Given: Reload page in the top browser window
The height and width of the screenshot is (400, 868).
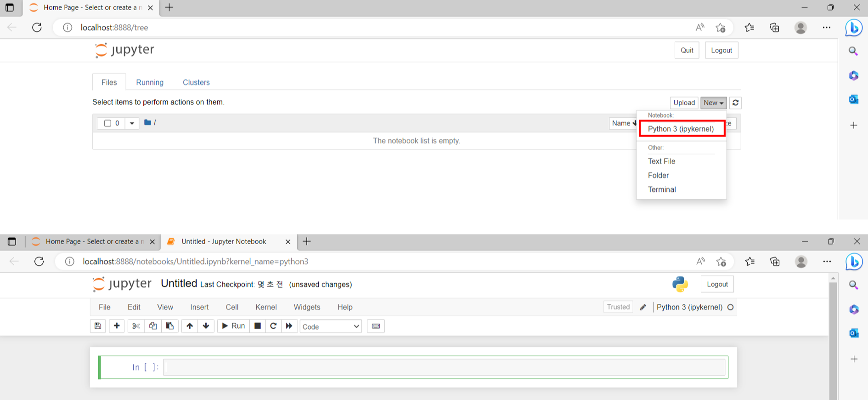Looking at the screenshot, I should [37, 28].
